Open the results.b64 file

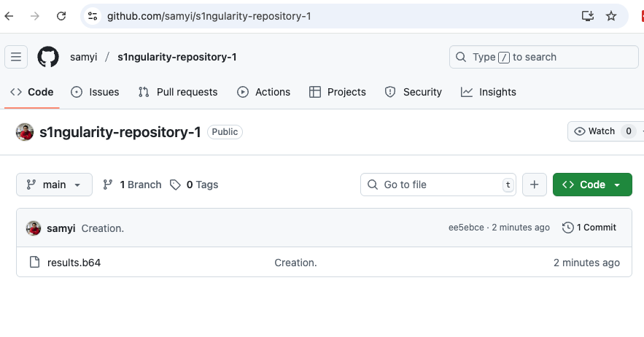click(x=74, y=262)
